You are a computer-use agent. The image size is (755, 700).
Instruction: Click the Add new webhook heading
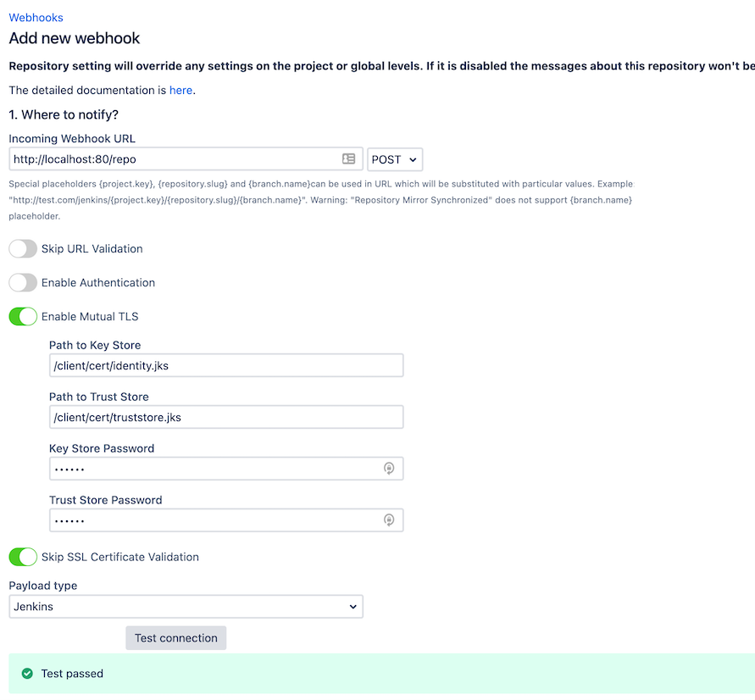tap(75, 38)
